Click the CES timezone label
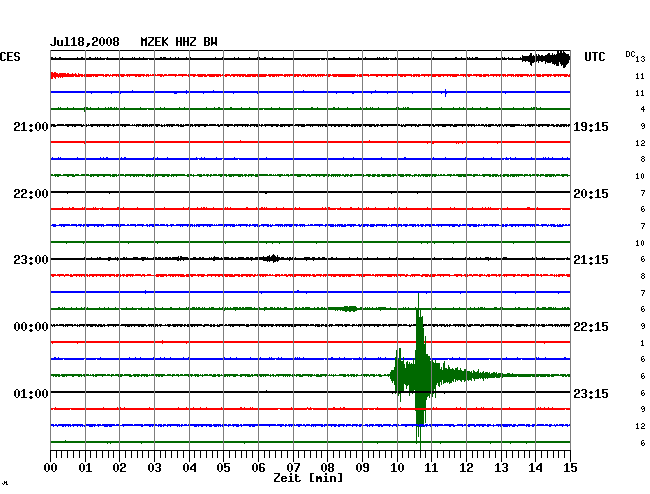This screenshot has height=494, width=650. pos(10,57)
